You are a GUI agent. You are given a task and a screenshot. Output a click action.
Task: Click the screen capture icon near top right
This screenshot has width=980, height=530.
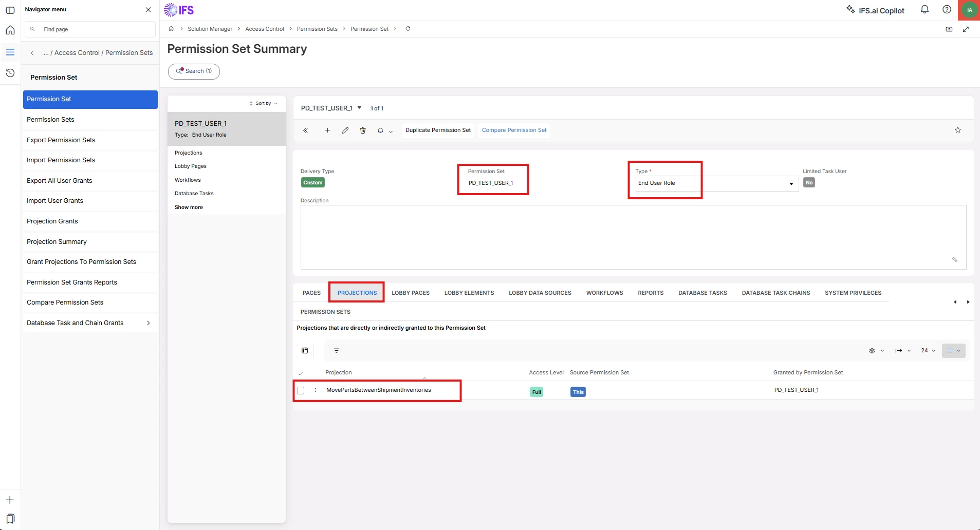coord(949,29)
